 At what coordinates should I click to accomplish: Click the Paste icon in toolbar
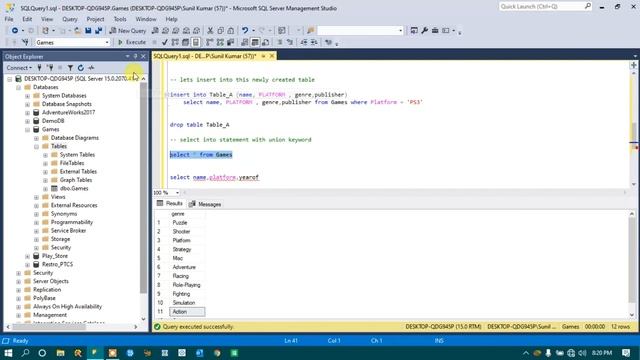(231, 31)
